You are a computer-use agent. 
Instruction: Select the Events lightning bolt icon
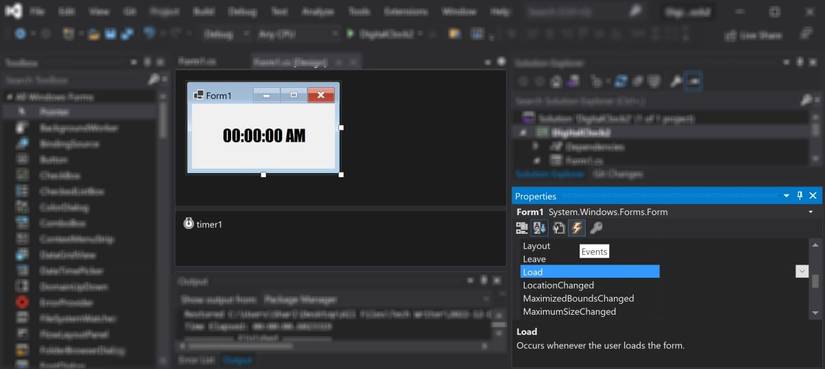(577, 228)
